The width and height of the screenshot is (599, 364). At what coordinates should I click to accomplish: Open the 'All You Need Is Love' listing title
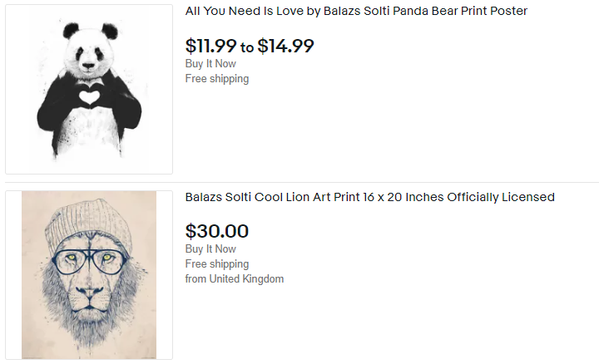pos(356,11)
